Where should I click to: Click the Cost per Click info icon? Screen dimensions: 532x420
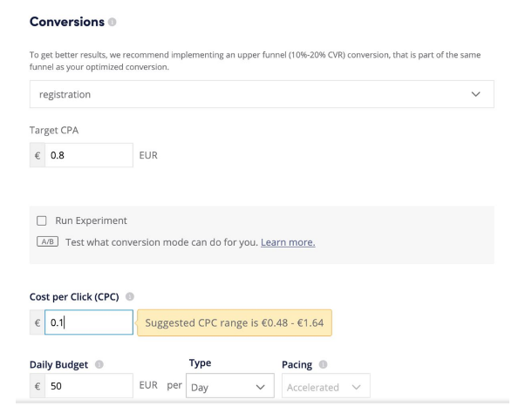pyautogui.click(x=130, y=296)
